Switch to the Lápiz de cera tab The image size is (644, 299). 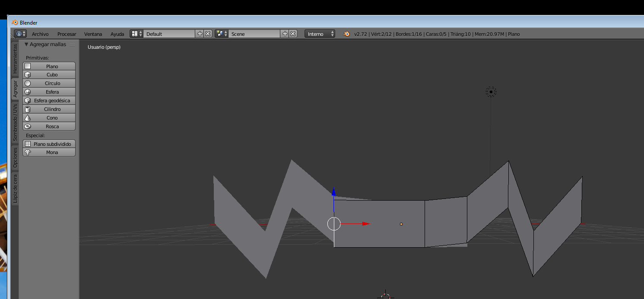(x=15, y=189)
